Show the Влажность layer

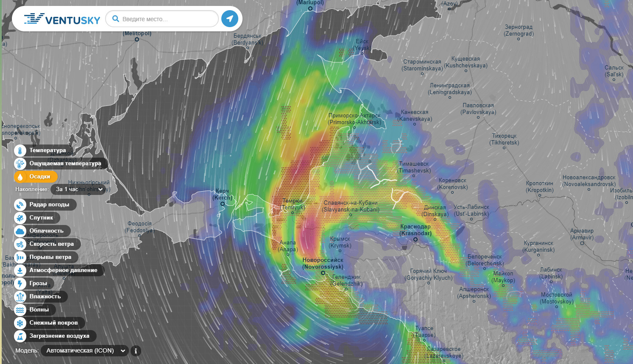click(45, 297)
